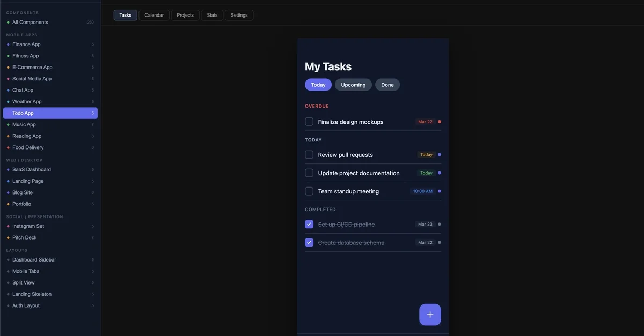Uncheck the Set up CI/CD pipeline task
Image resolution: width=644 pixels, height=336 pixels.
pos(309,225)
